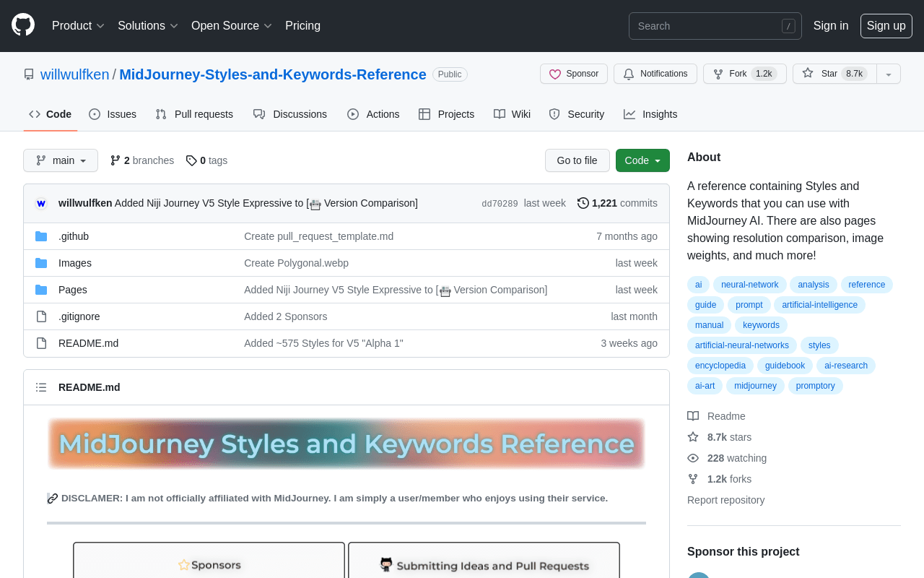The height and width of the screenshot is (578, 924).
Task: Click the Pricing link
Action: tap(302, 26)
